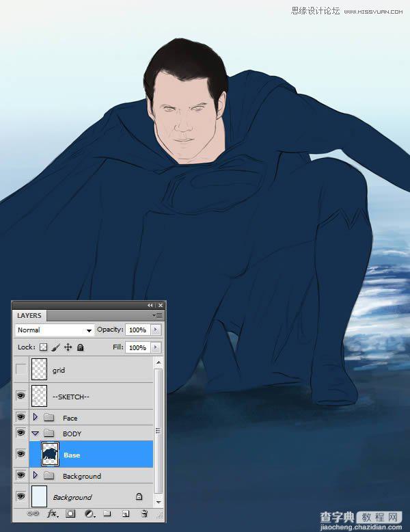Select the grid layer thumbnail
The image size is (410, 532).
pos(39,369)
